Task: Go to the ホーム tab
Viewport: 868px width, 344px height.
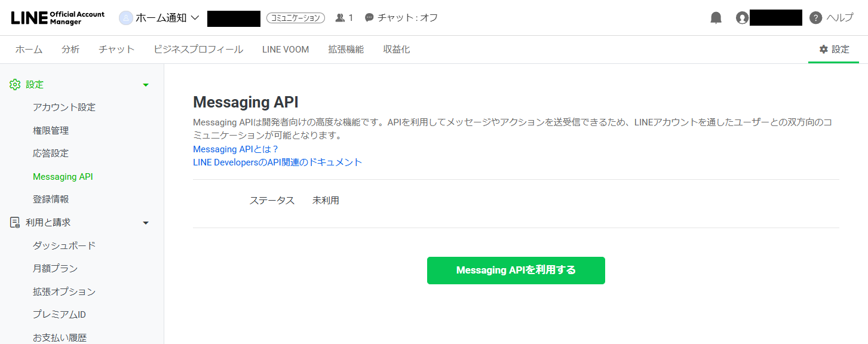Action: click(29, 50)
